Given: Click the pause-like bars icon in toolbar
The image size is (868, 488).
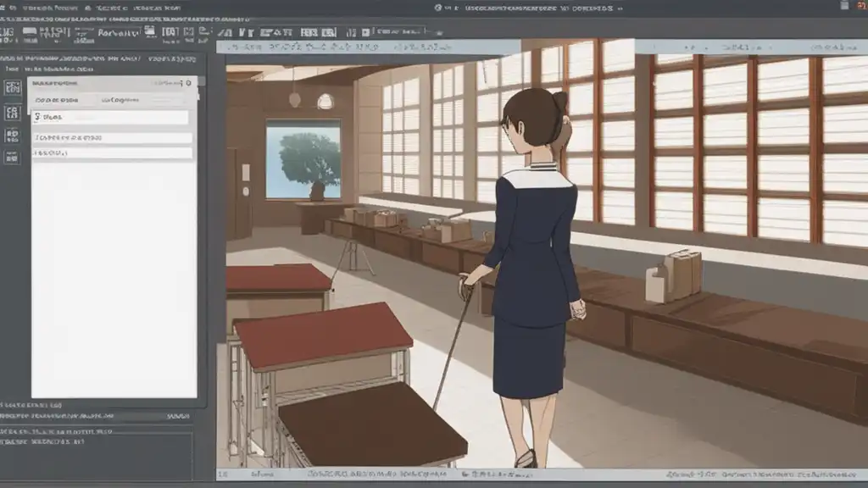Looking at the screenshot, I should click(351, 33).
